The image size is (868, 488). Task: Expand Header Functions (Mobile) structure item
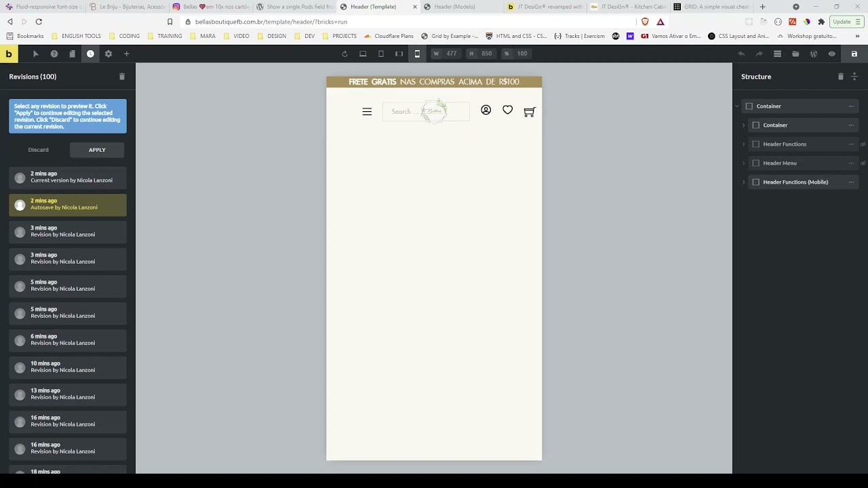coord(744,182)
